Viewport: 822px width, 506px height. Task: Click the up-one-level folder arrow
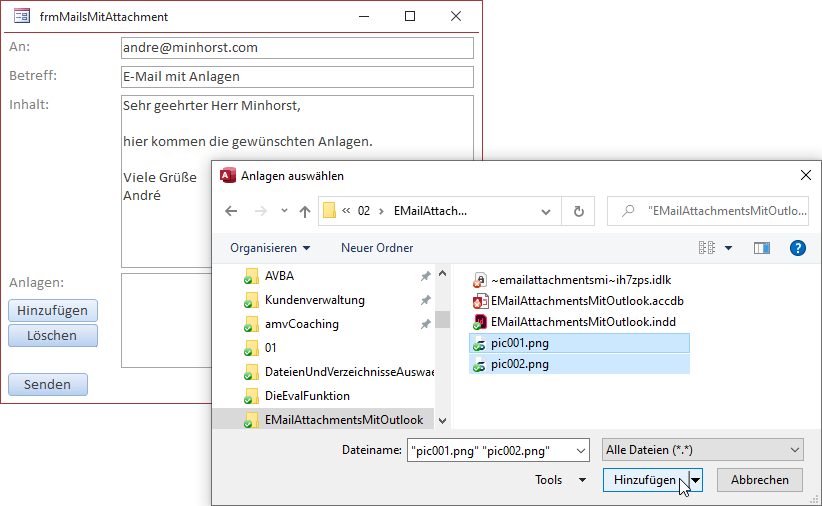point(304,211)
